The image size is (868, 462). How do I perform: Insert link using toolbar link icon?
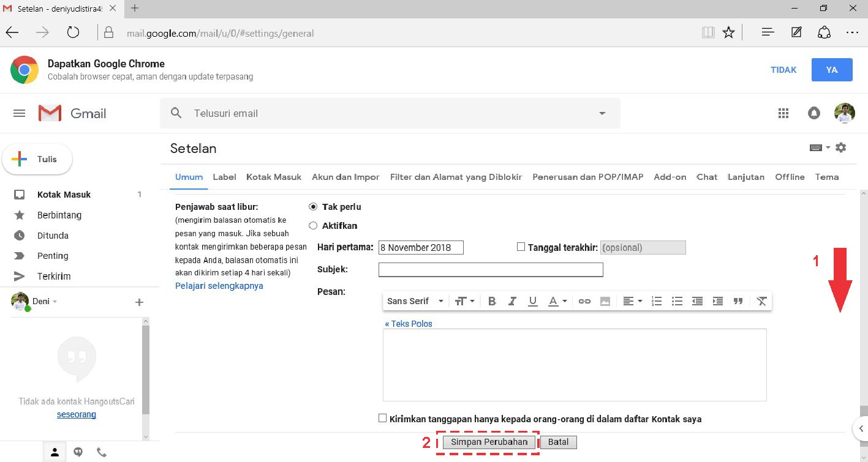(x=584, y=301)
